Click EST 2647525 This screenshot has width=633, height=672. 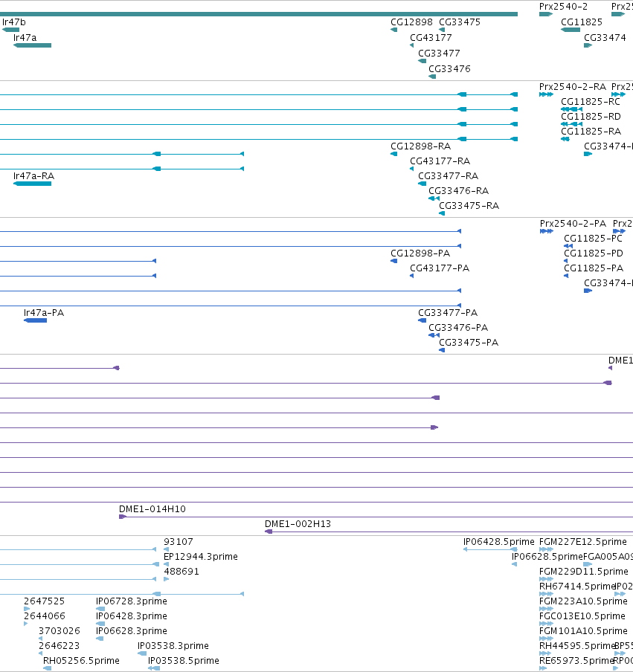(27, 609)
